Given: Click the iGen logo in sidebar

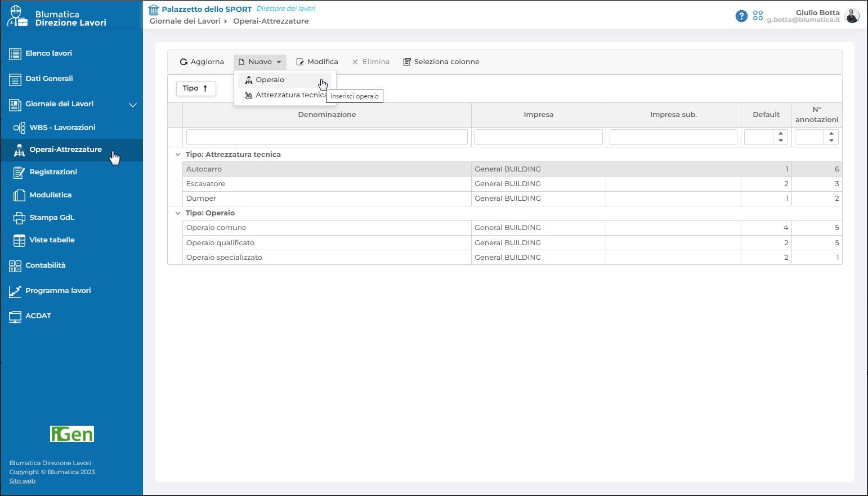Looking at the screenshot, I should 72,434.
